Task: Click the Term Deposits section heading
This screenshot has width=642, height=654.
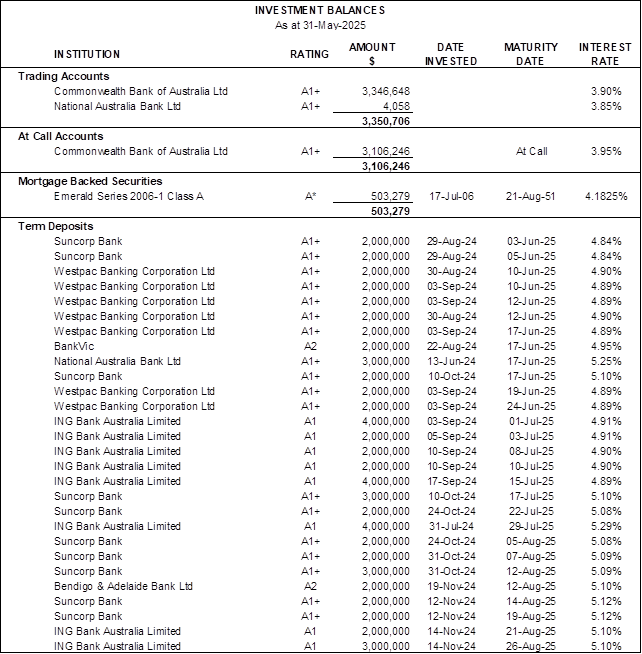Action: (56, 226)
